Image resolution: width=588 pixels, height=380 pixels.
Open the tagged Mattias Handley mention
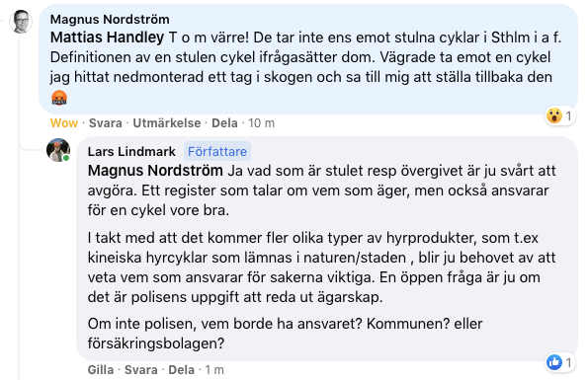click(x=108, y=38)
